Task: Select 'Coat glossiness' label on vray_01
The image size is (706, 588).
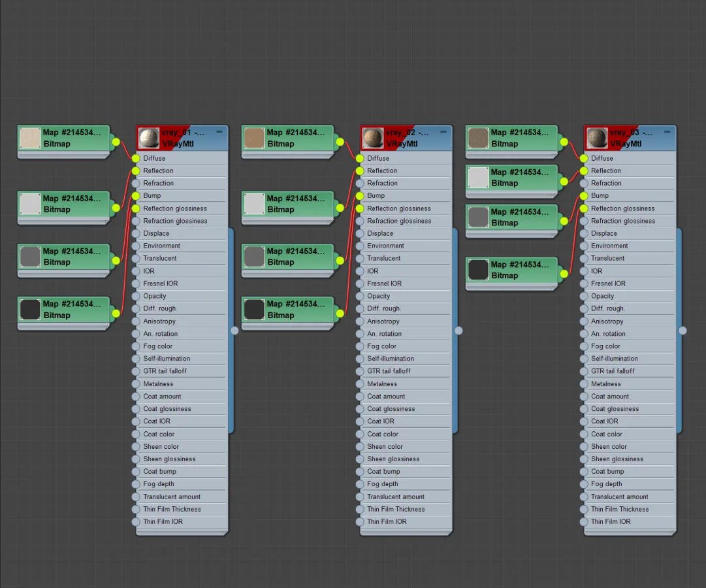Action: (x=167, y=409)
